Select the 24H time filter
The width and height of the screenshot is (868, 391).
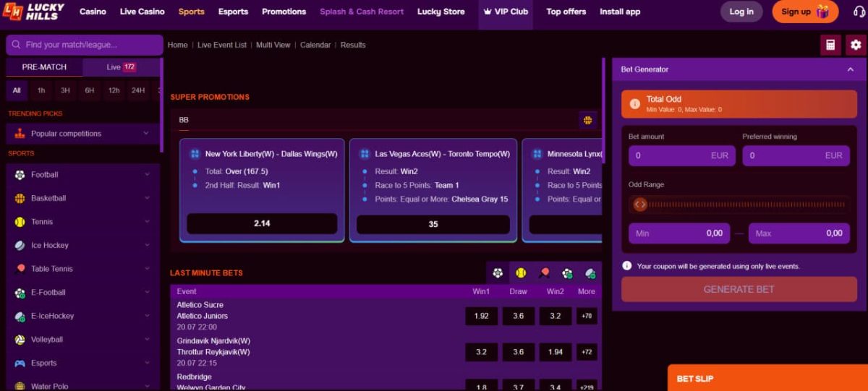click(x=138, y=90)
